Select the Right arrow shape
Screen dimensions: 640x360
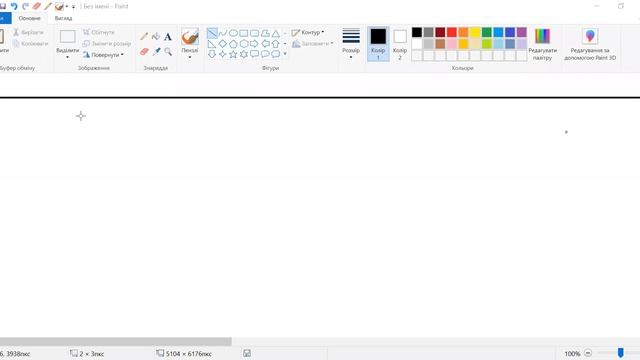[x=254, y=44]
